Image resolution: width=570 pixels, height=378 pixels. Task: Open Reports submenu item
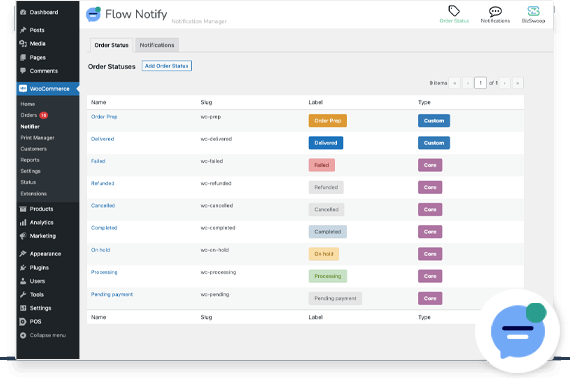coord(30,160)
